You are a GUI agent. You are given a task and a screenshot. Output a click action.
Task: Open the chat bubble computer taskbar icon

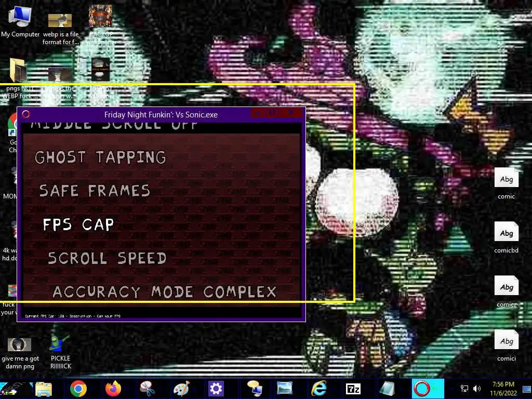click(255, 389)
